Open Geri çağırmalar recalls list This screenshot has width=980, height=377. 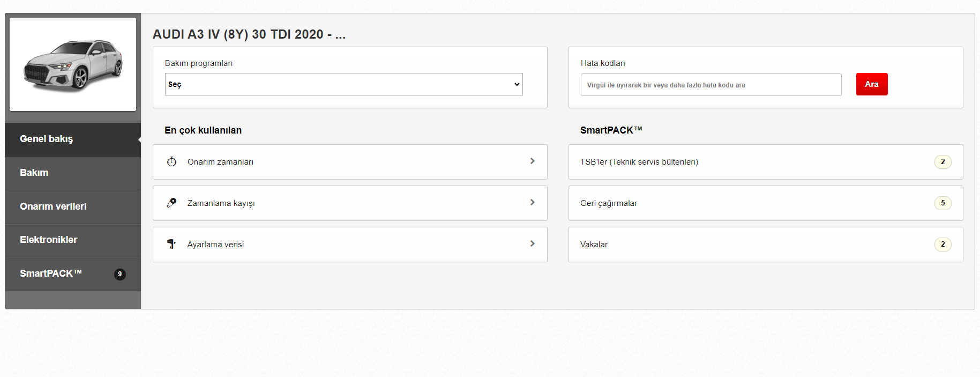click(x=766, y=203)
